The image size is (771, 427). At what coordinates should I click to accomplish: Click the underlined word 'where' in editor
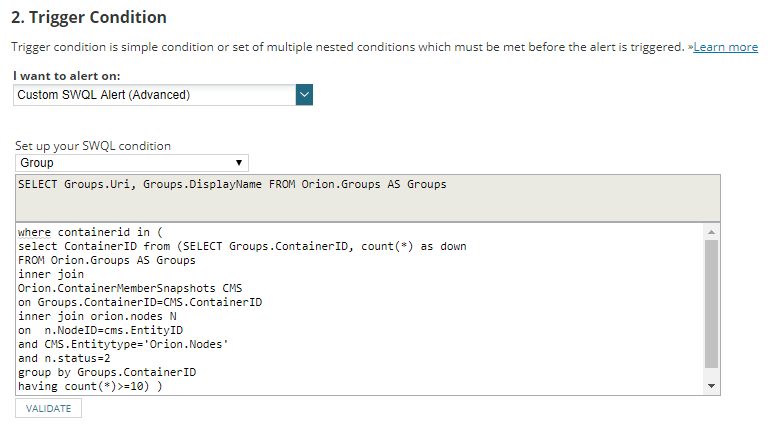point(34,232)
